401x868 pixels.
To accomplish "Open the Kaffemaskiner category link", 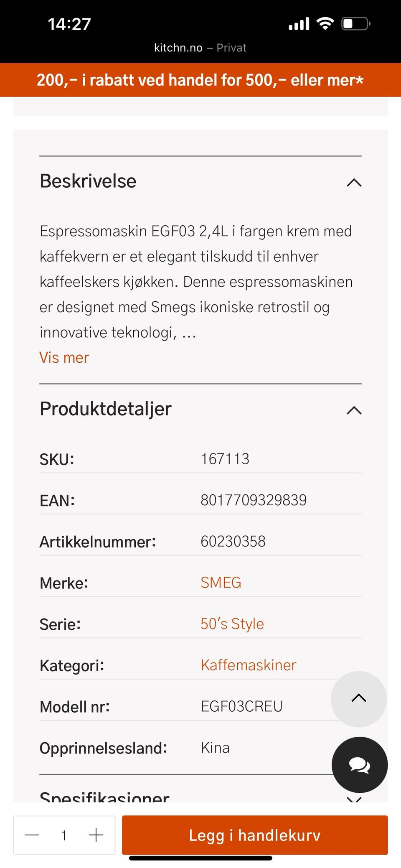I will click(248, 665).
